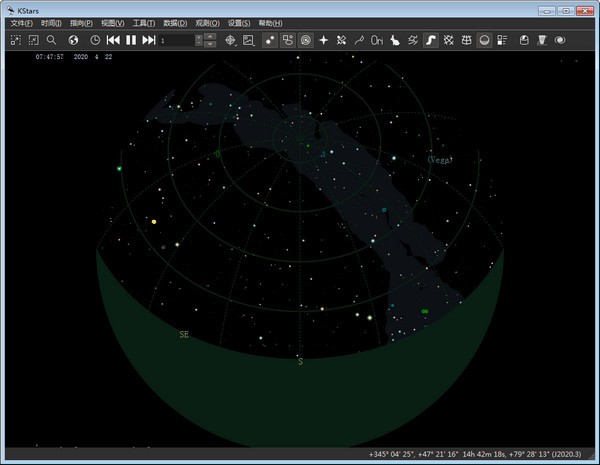
Task: Open the 设置(S) menu
Action: tap(239, 22)
